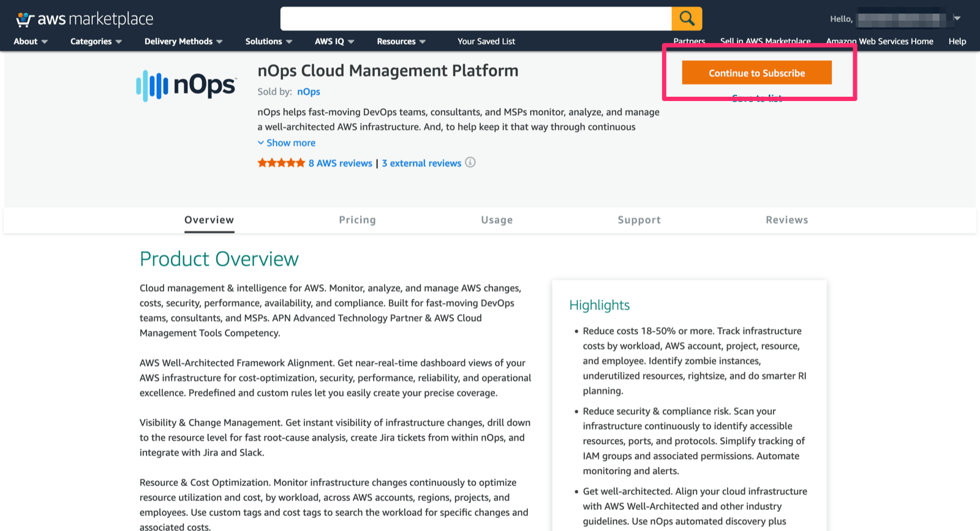Open the Solutions dropdown menu
The width and height of the screenshot is (980, 531).
(x=269, y=42)
